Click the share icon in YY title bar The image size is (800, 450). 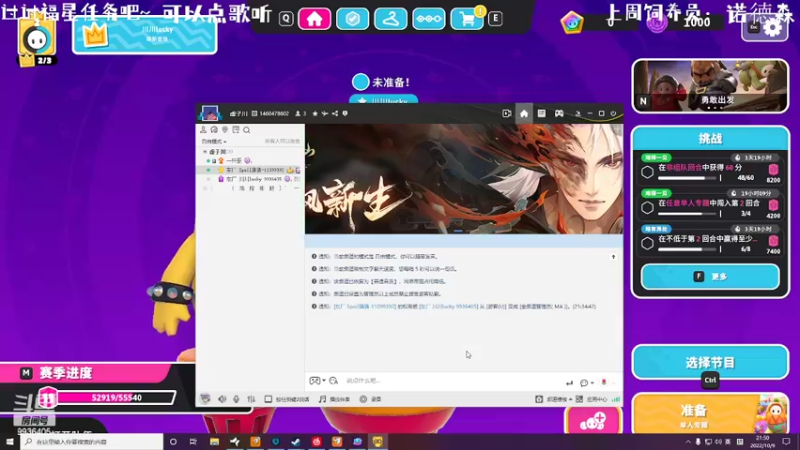coord(335,113)
